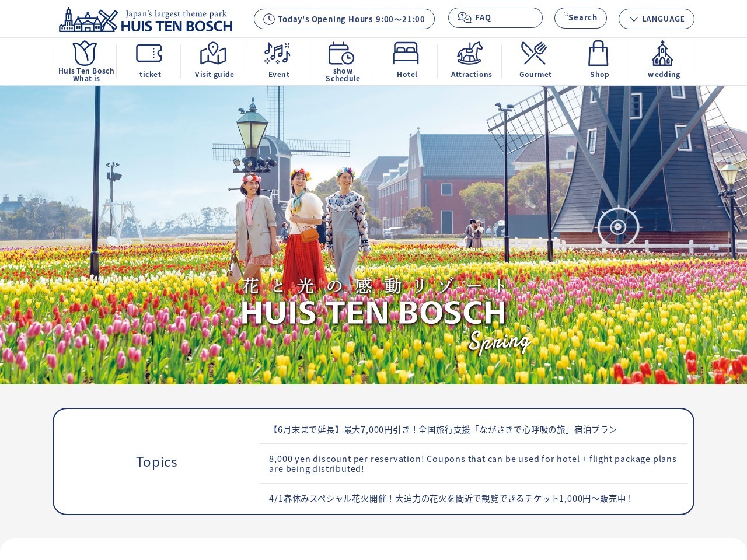Open Today's Opening Hours 9:00~21:00
The height and width of the screenshot is (560, 747).
(344, 19)
